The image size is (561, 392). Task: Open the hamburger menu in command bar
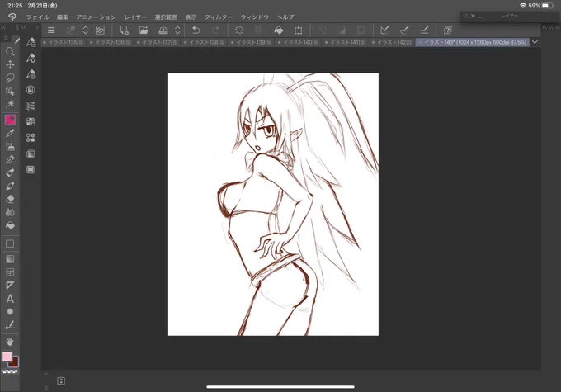pos(51,30)
